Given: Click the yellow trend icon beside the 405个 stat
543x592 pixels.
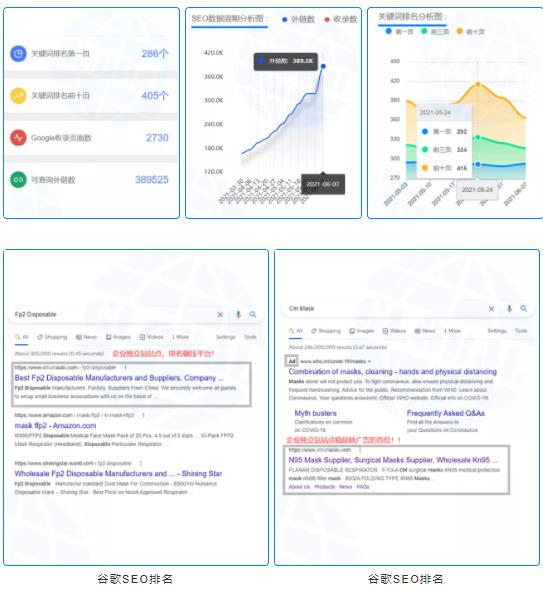Looking at the screenshot, I should (x=18, y=96).
